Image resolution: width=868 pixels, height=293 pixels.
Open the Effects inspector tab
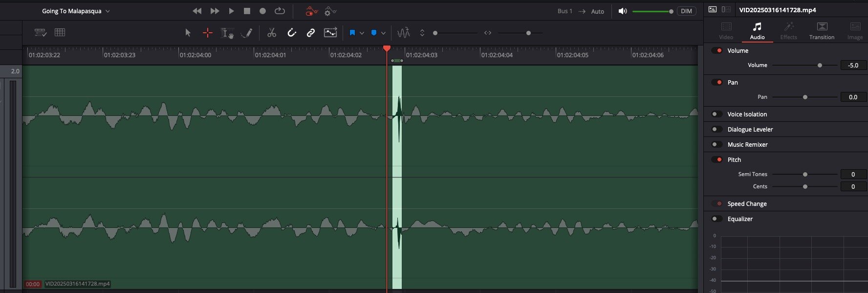(788, 30)
